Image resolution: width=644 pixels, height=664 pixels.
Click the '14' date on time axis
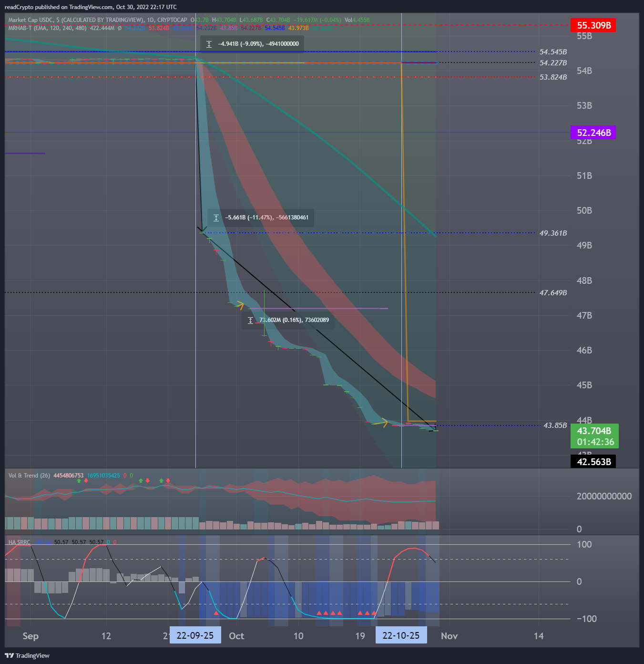click(x=539, y=636)
